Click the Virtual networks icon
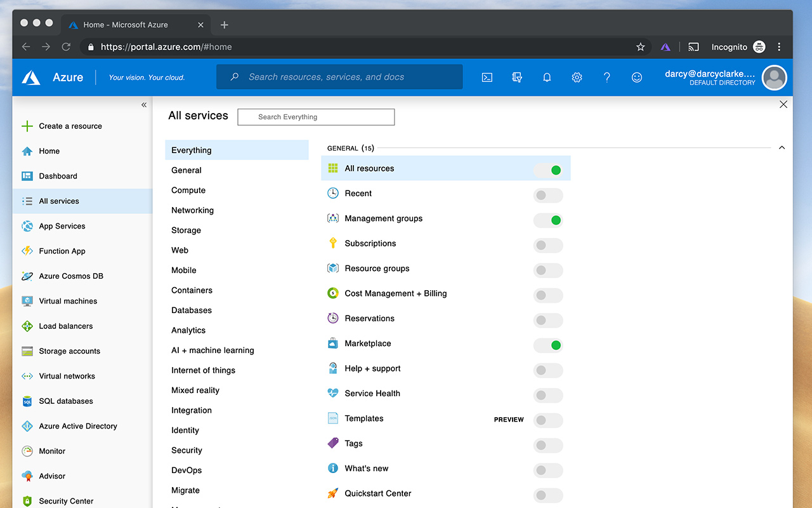The image size is (812, 508). pyautogui.click(x=27, y=376)
